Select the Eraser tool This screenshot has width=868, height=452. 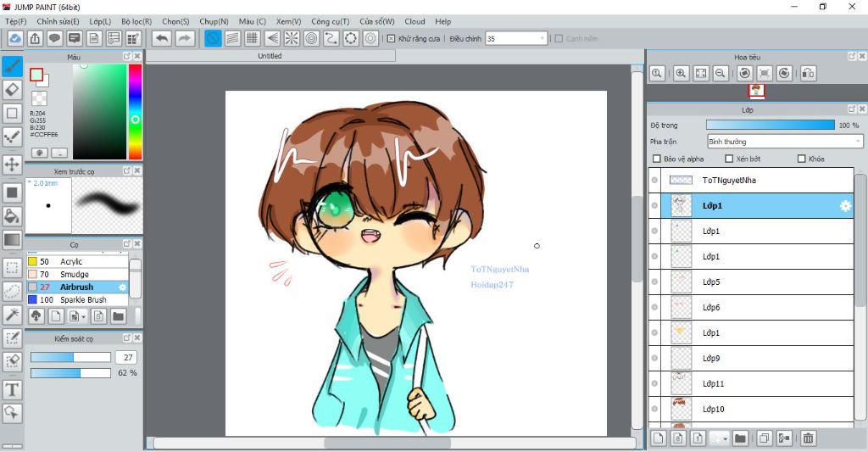tap(12, 89)
